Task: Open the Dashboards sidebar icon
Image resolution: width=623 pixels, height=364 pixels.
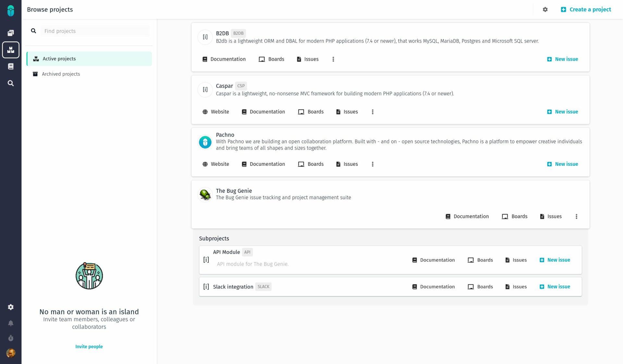Action: point(11,33)
